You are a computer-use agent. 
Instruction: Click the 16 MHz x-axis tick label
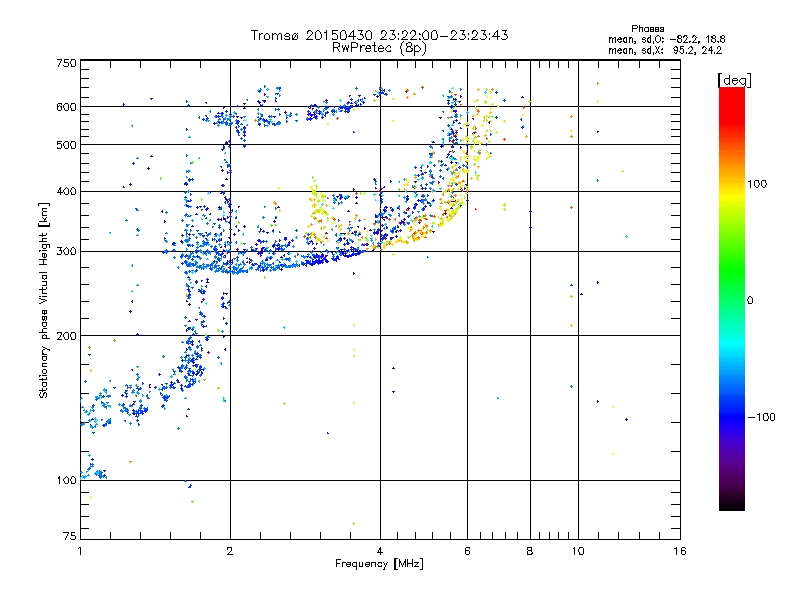(x=680, y=551)
